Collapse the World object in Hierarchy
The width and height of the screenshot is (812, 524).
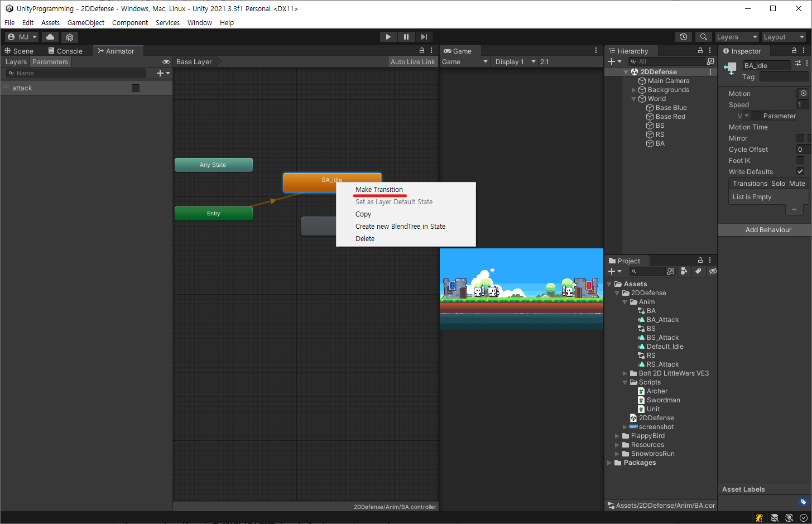pyautogui.click(x=634, y=99)
